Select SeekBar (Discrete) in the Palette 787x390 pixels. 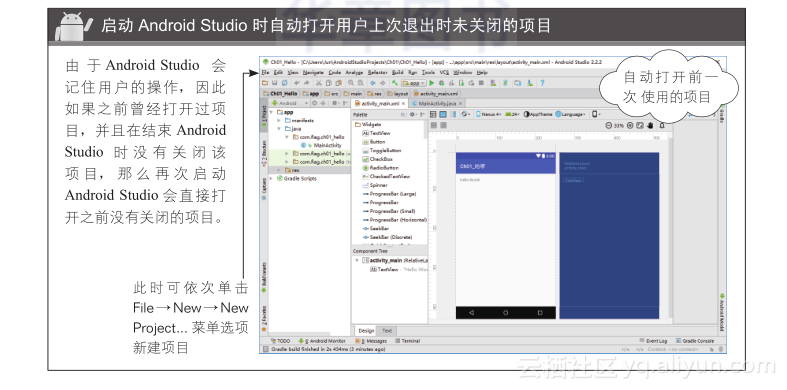(x=387, y=237)
